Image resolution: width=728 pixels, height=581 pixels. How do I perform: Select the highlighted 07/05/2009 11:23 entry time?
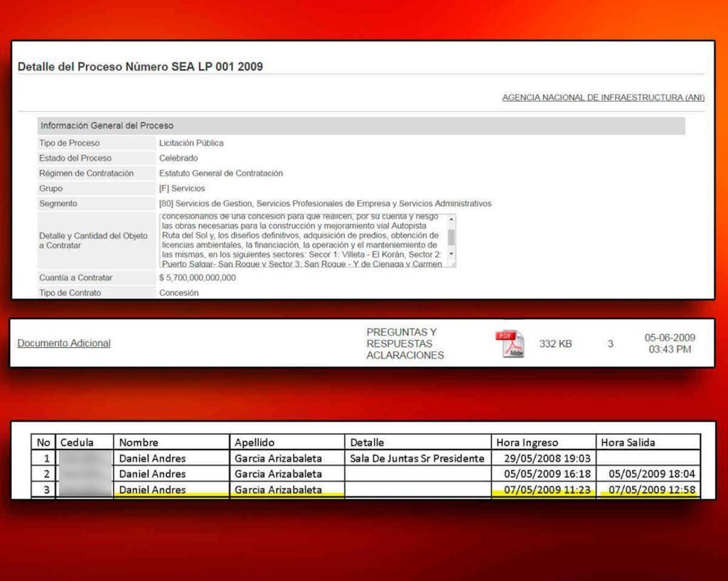tap(543, 489)
